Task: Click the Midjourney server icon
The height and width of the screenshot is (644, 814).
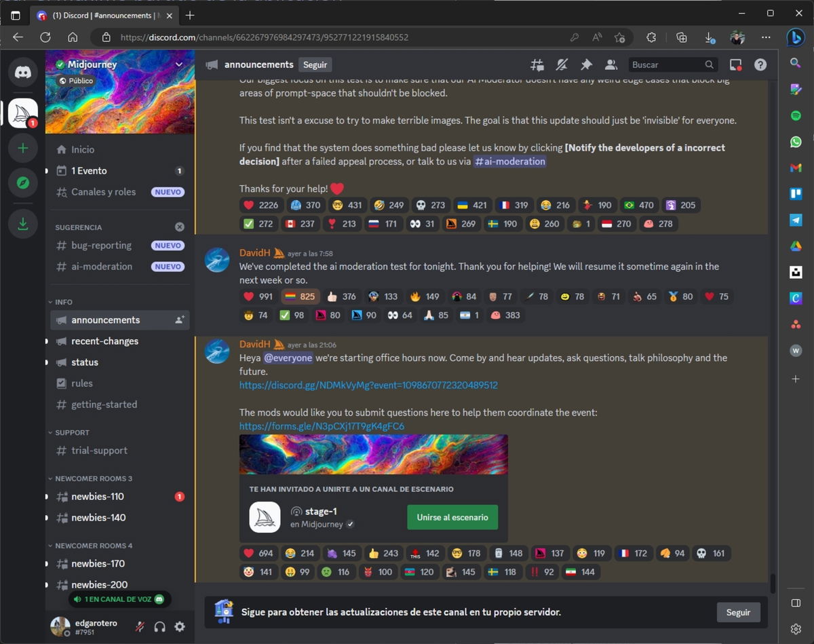Action: click(22, 113)
